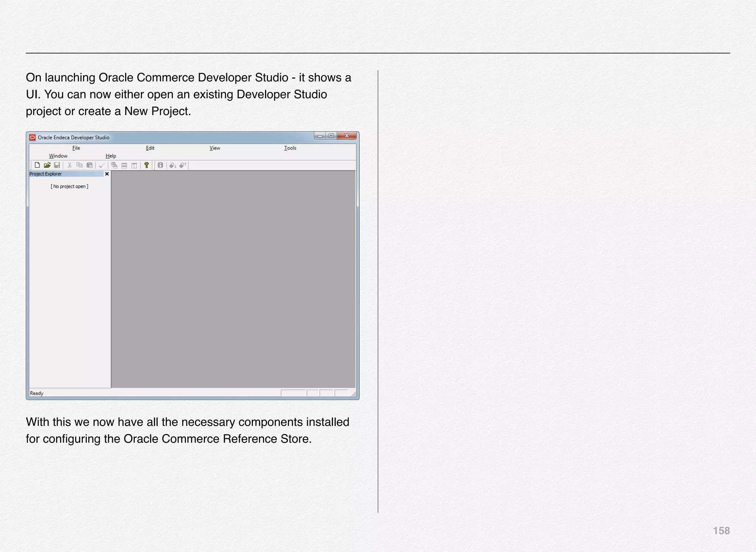This screenshot has height=552, width=756.
Task: Close the Oracle Endeca Developer Studio window
Action: click(x=347, y=136)
